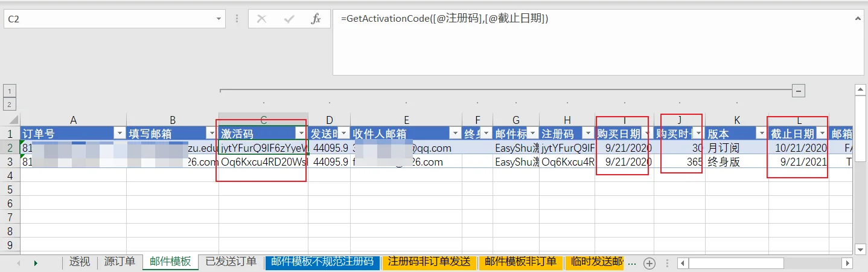Select column E header
This screenshot has height=272, width=868.
point(406,120)
